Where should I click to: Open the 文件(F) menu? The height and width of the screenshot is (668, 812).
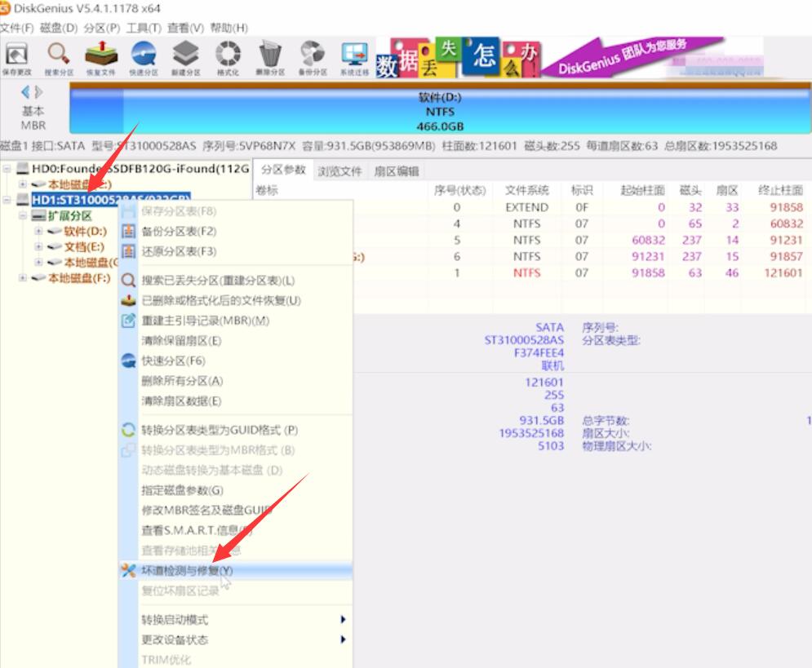pos(16,28)
